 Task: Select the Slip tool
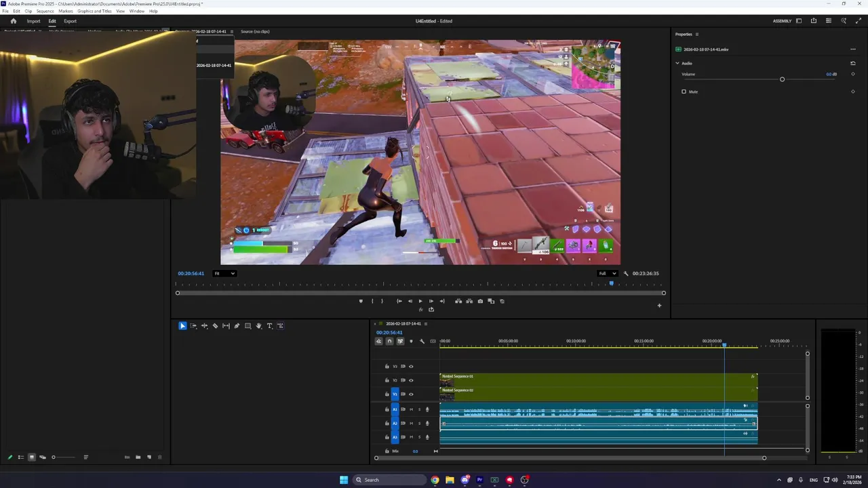point(226,326)
